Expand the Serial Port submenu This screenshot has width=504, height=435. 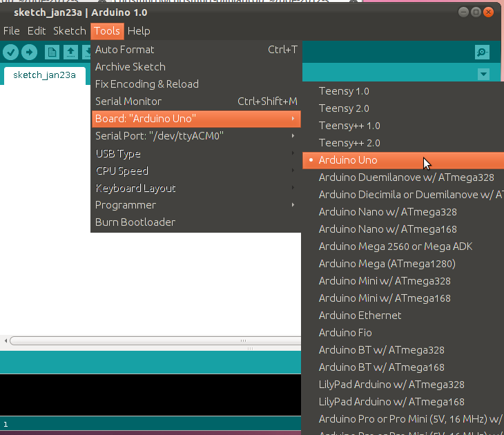coord(196,136)
